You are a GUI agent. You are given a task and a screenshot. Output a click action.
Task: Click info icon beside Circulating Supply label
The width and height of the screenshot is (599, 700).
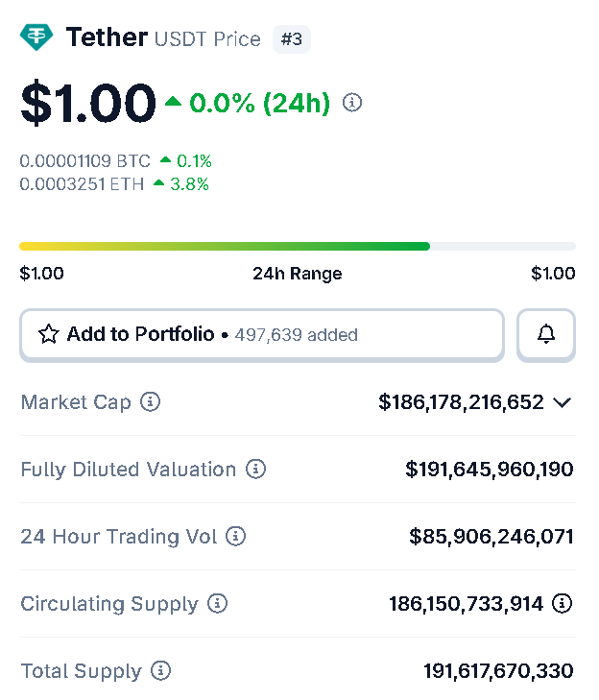[218, 603]
